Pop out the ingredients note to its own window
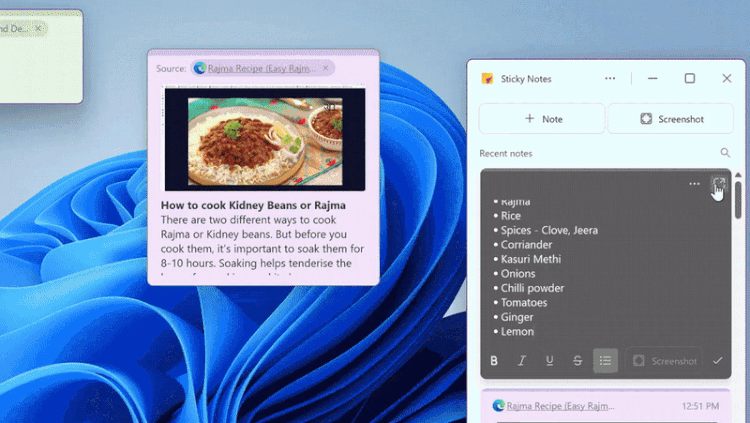Screen dimensions: 750x423 [x=718, y=184]
